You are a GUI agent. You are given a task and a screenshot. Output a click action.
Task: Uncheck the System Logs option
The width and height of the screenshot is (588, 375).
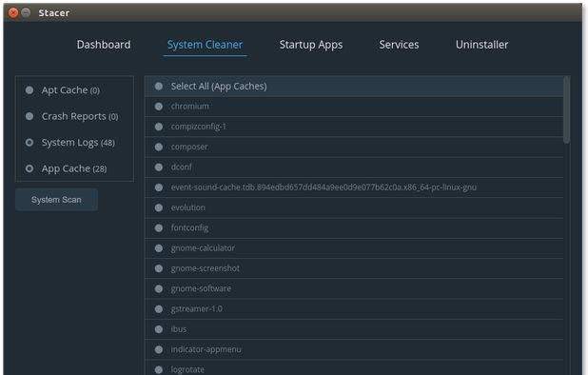[29, 143]
